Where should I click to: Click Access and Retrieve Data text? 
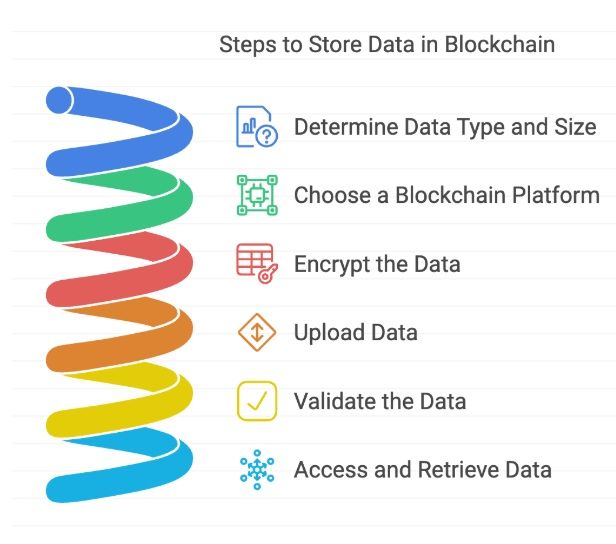(x=423, y=470)
